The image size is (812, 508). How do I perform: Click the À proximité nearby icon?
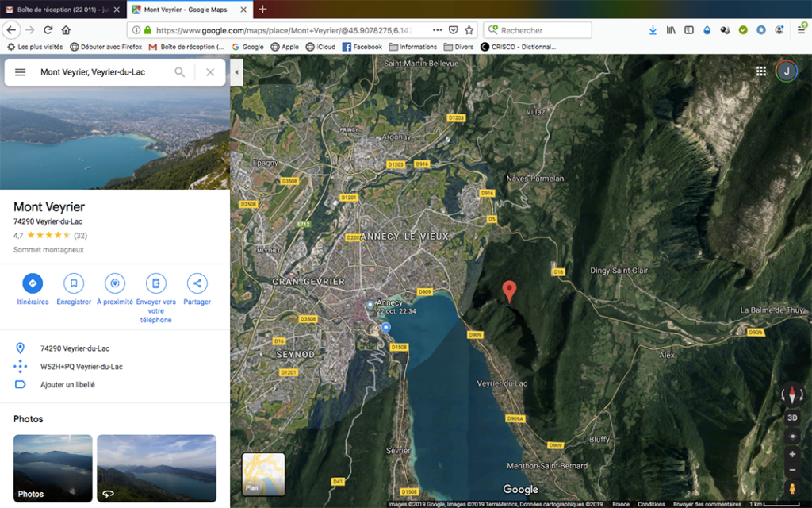115,283
